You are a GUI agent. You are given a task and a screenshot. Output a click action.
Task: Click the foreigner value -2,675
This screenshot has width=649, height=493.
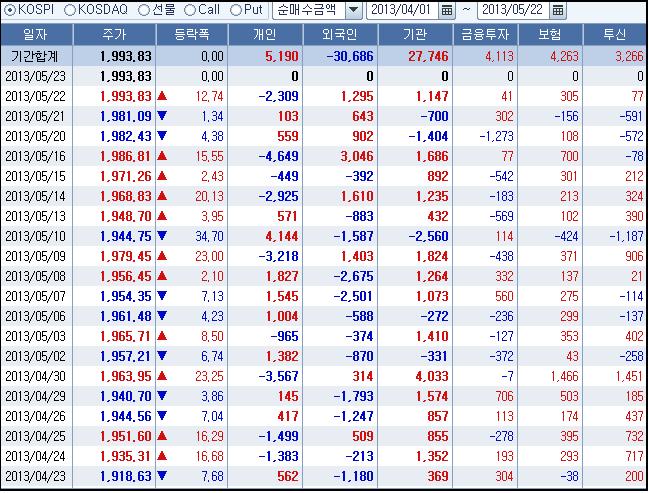point(353,277)
